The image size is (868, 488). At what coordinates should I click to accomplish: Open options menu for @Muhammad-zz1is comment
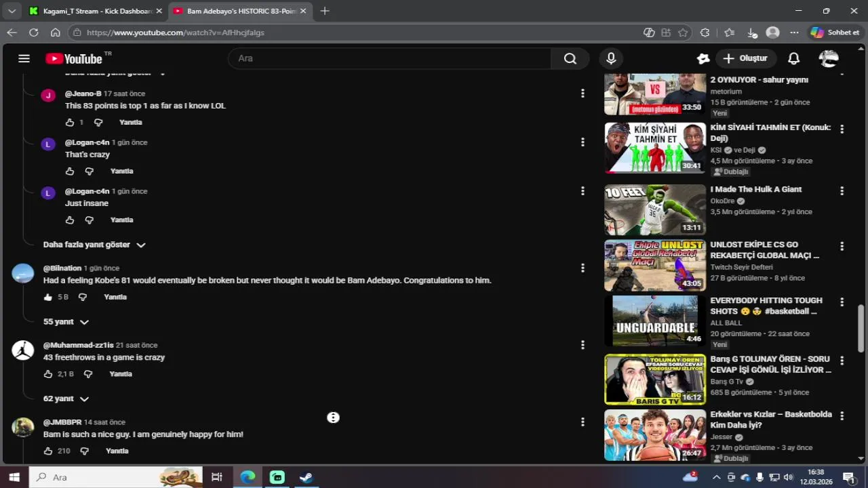pos(583,345)
